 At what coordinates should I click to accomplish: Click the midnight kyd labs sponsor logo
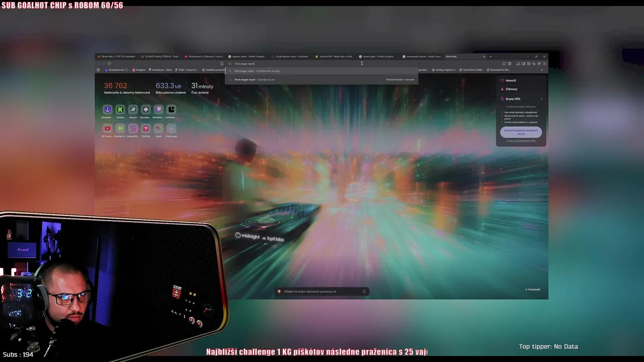[x=260, y=236]
